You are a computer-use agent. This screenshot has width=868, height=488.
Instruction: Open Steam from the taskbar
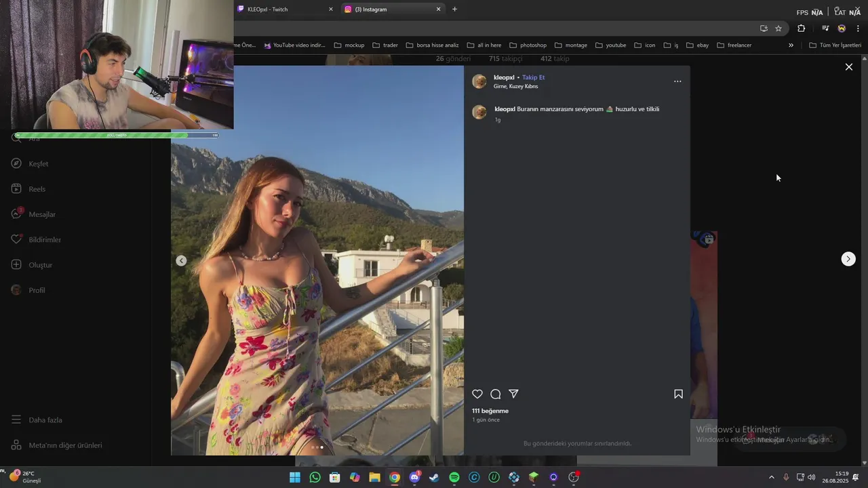pos(434,477)
